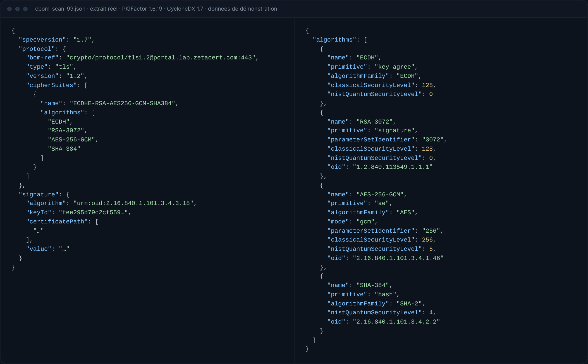The width and height of the screenshot is (588, 364).
Task: Click the "algorithms" key in the right pane
Action: (x=334, y=40)
